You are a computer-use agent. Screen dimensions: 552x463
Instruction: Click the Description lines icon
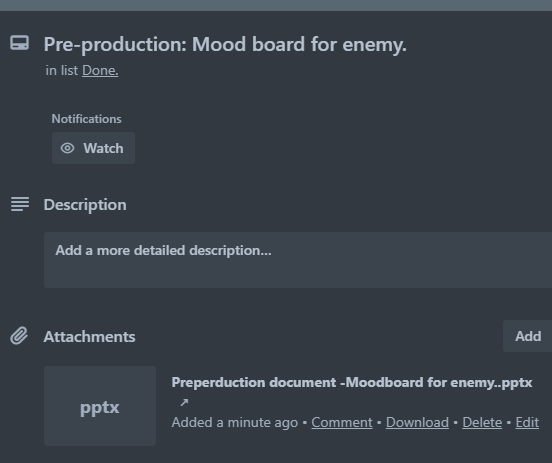click(x=20, y=204)
